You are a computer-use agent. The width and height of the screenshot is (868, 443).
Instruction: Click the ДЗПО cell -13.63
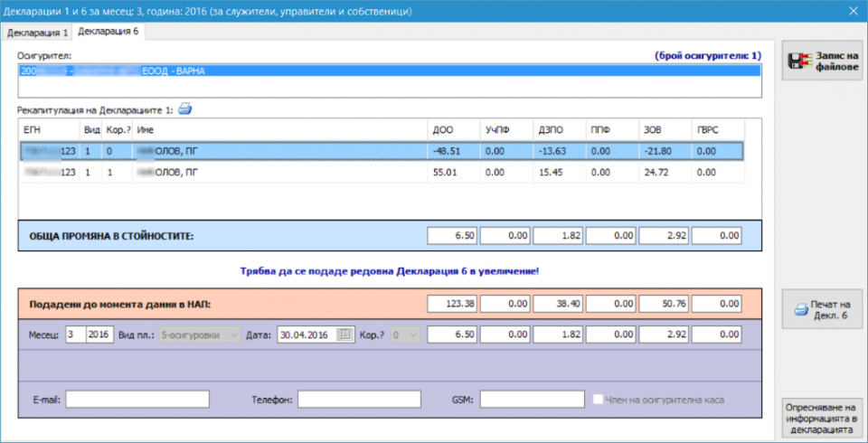(560, 151)
